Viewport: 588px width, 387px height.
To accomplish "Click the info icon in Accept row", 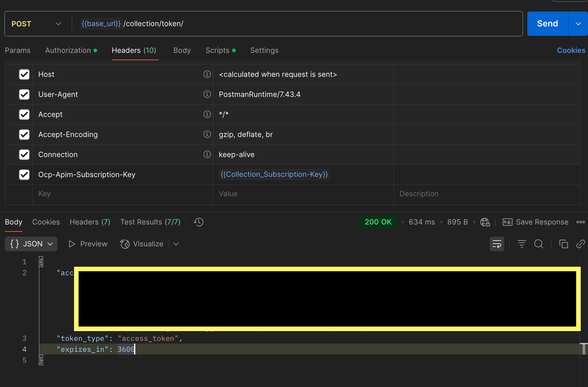I will pyautogui.click(x=207, y=114).
